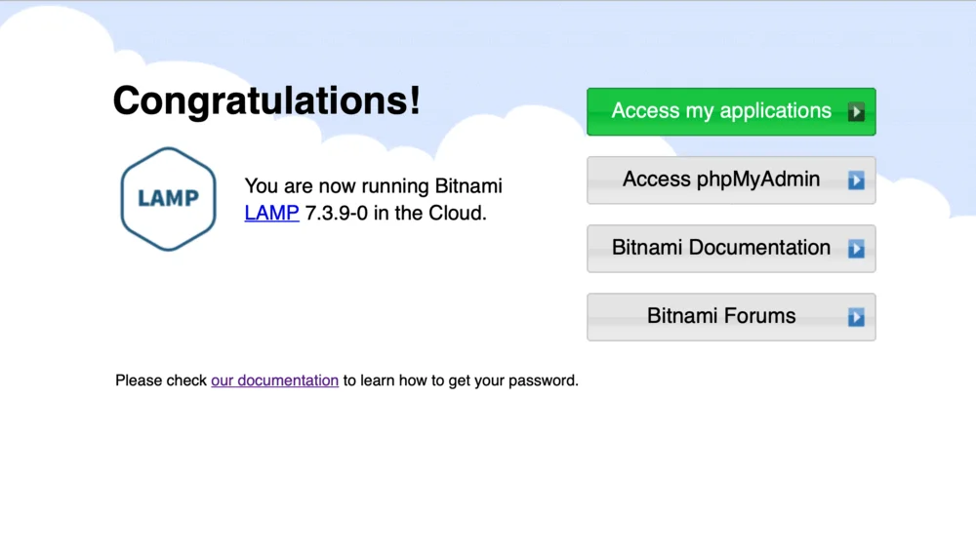Follow the blue LAMP hyperlink

tap(271, 213)
